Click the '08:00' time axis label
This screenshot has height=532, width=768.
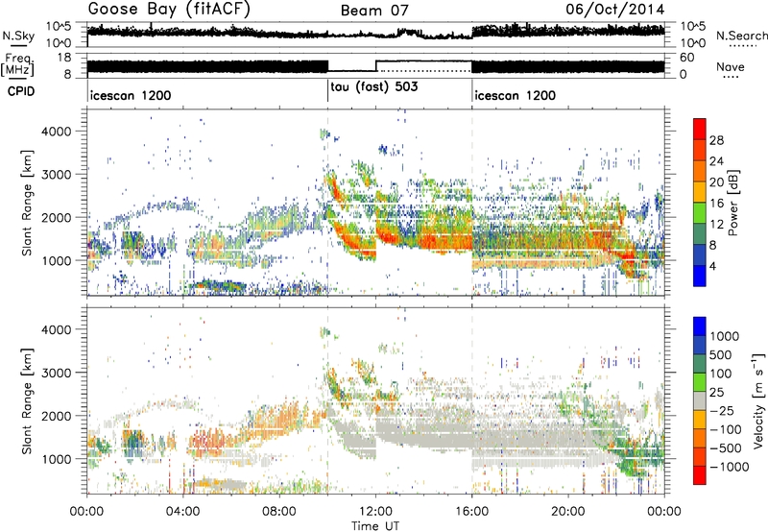(279, 512)
